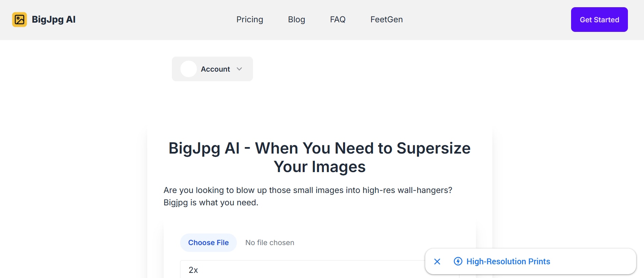
Task: Click the BigJpg AI logo icon
Action: pos(20,20)
